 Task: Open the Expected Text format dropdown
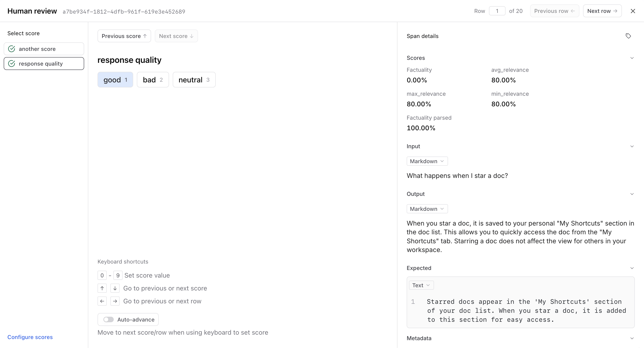(x=421, y=285)
